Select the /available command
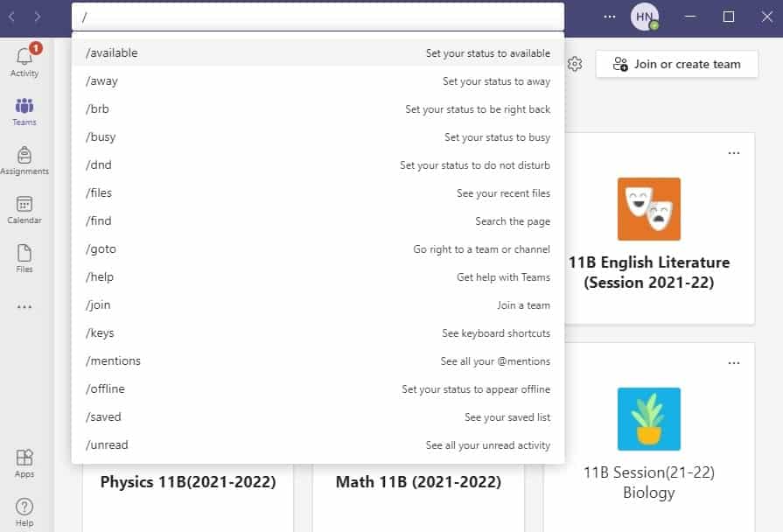This screenshot has width=783, height=532. tap(318, 53)
